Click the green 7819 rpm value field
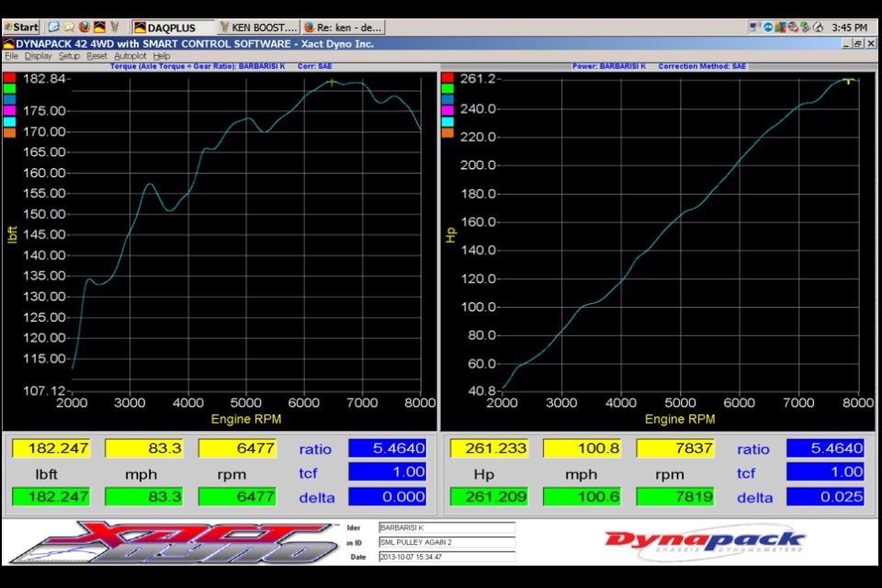The image size is (882, 588). click(675, 496)
